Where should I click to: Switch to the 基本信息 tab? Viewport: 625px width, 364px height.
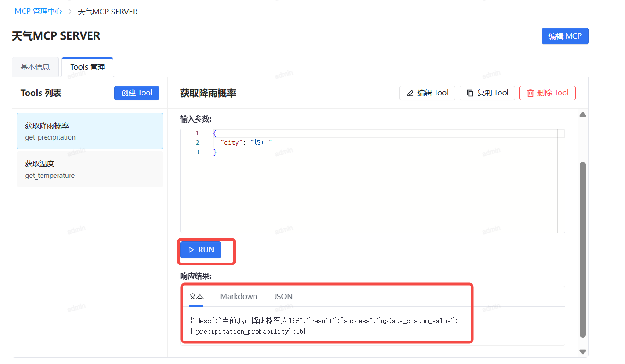(35, 67)
